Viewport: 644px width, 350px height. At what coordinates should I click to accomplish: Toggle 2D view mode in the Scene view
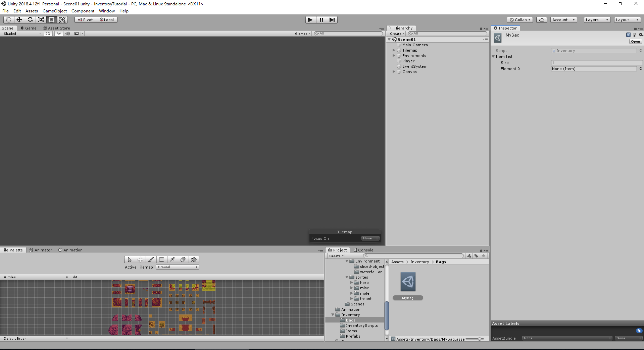(x=48, y=34)
